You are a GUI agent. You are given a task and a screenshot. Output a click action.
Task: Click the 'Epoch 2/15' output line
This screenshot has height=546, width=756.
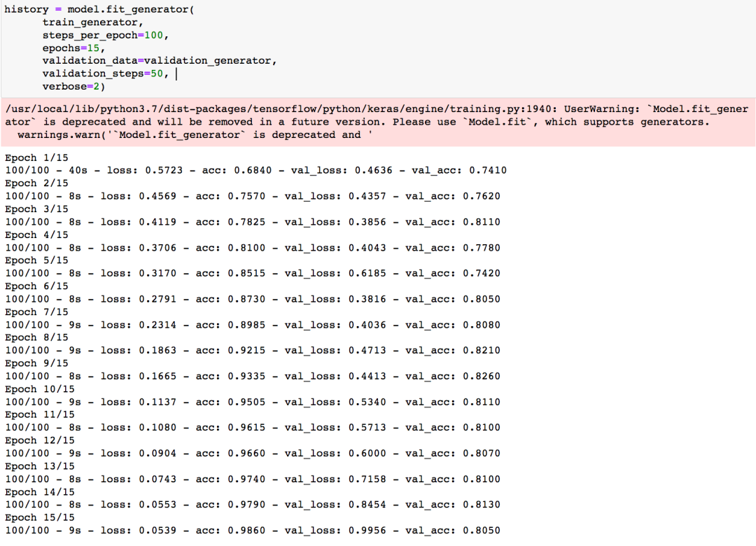tap(36, 183)
